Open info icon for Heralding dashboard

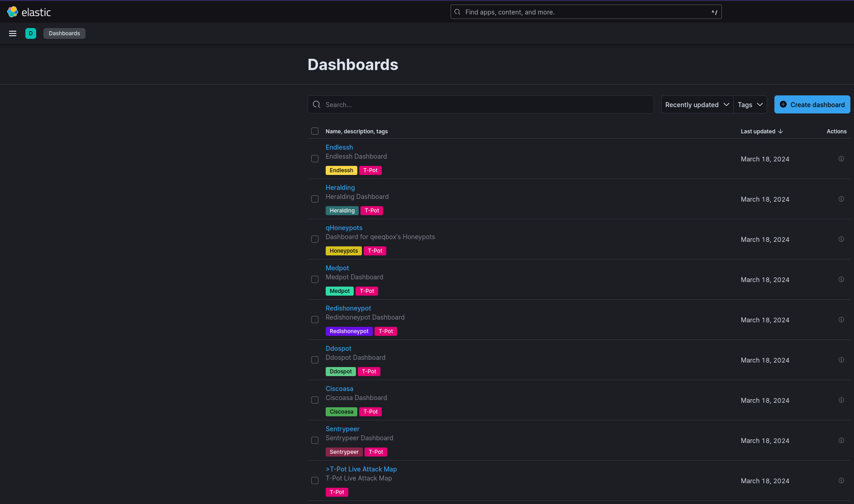coord(841,199)
